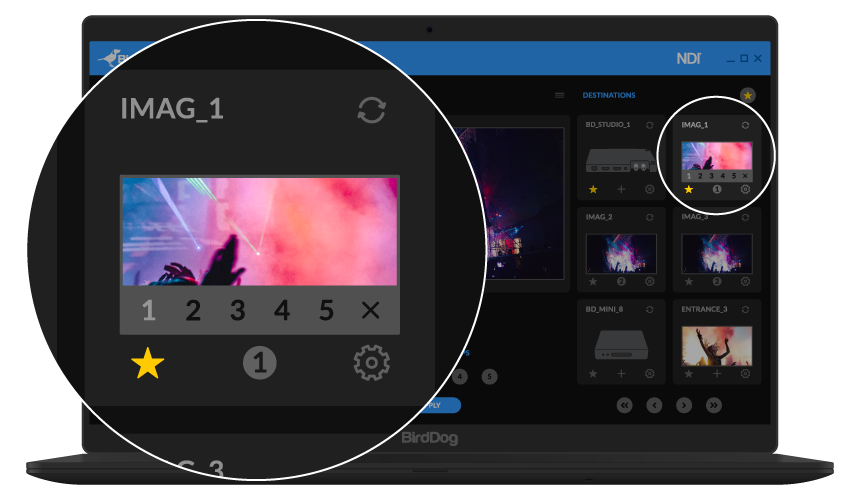Favorite BD_MINI_8 with its star
Image resolution: width=860 pixels, height=500 pixels.
coord(593,373)
